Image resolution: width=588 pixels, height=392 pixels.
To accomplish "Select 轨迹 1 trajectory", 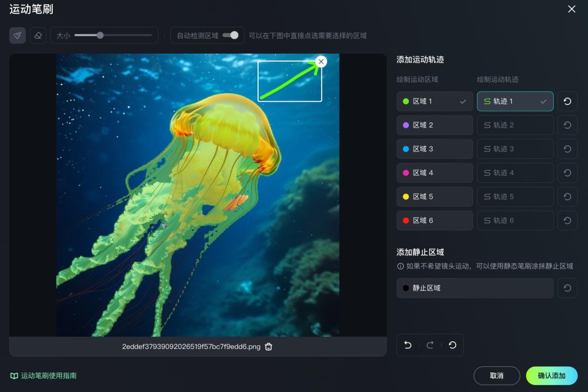I will (x=514, y=101).
